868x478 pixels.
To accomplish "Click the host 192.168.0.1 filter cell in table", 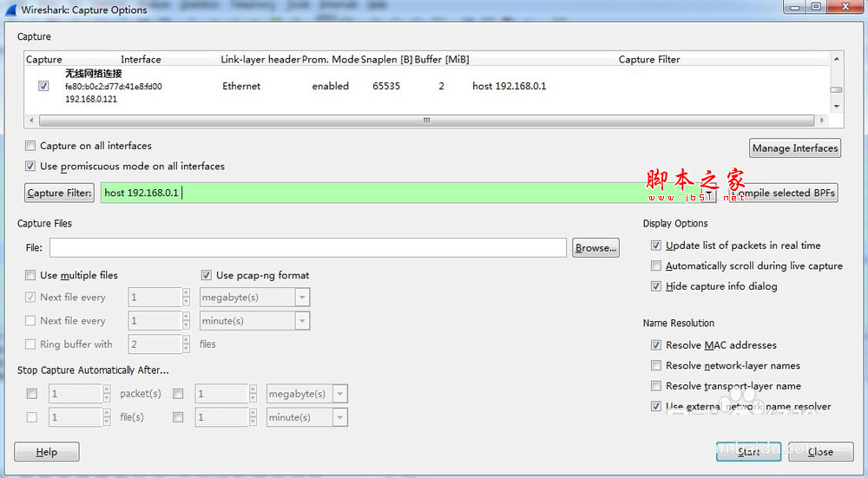I will (x=510, y=86).
